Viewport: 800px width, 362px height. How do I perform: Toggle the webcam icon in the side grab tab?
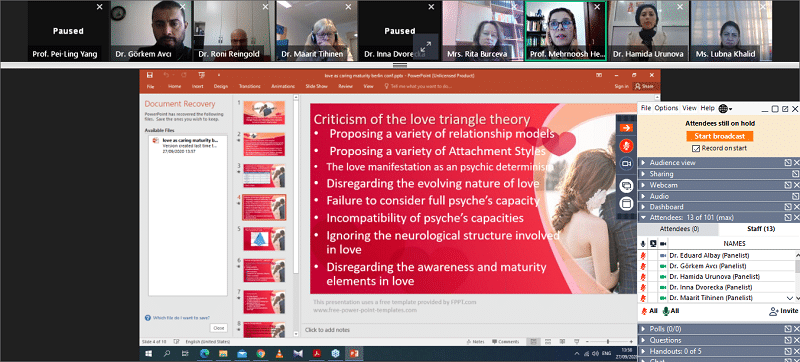coord(626,164)
